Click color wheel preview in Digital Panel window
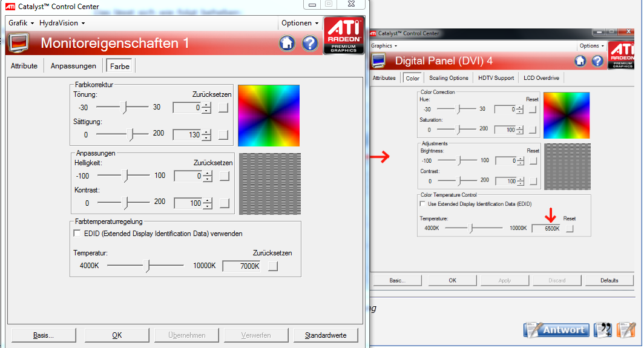Screen dimensions: 644x348 [567, 116]
